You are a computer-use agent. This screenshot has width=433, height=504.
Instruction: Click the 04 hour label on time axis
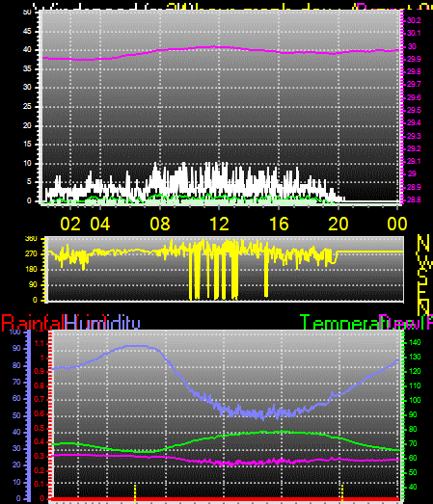[100, 224]
